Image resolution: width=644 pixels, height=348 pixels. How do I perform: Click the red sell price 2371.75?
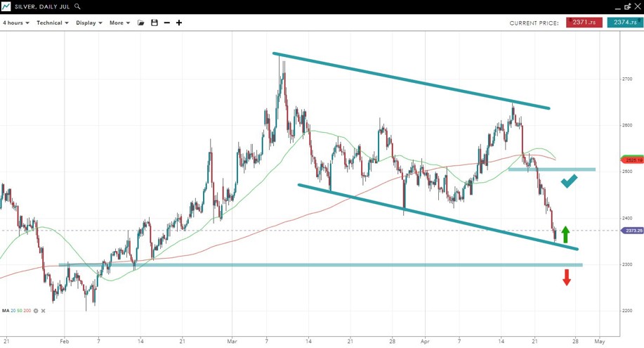click(584, 22)
